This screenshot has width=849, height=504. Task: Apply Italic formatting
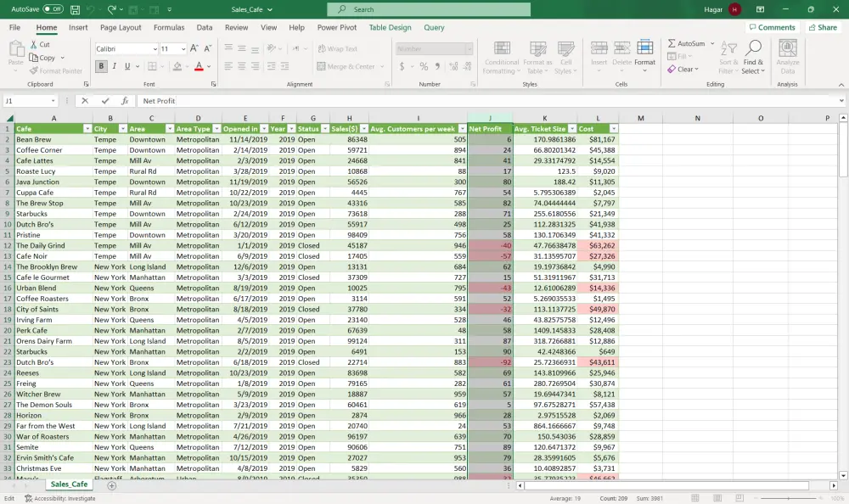115,66
